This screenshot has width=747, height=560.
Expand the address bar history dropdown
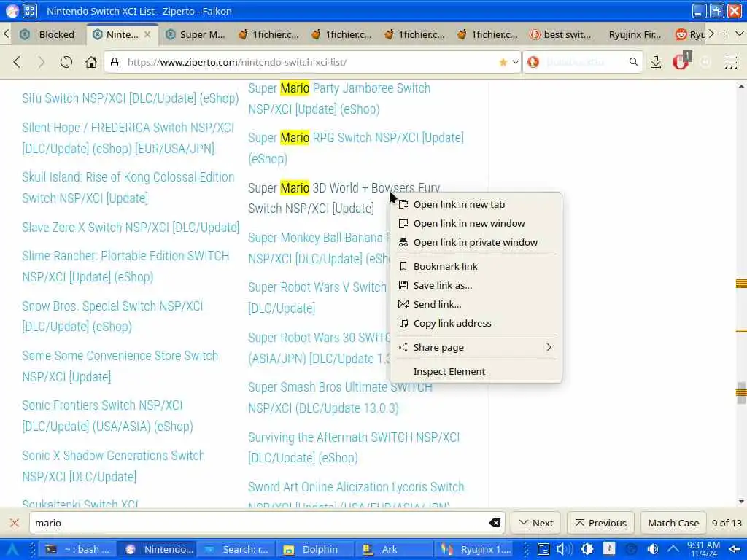(515, 62)
